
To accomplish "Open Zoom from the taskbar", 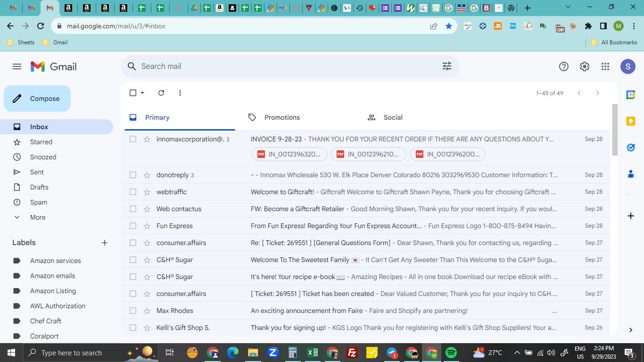I will pos(273,353).
